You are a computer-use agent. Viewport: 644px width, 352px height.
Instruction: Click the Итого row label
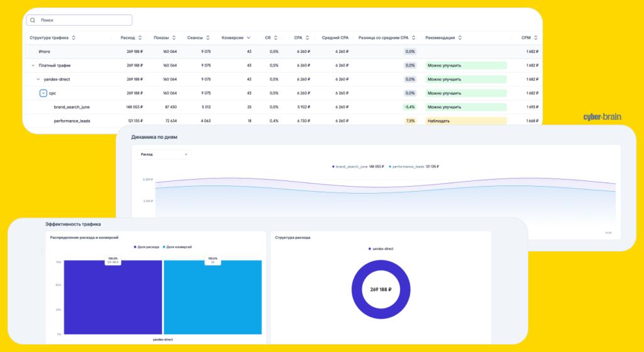click(x=45, y=52)
